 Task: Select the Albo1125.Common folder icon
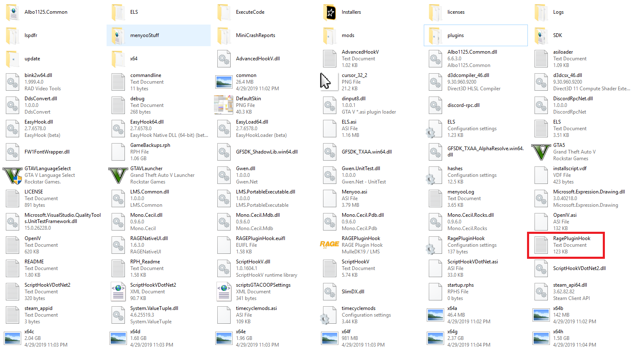point(12,12)
